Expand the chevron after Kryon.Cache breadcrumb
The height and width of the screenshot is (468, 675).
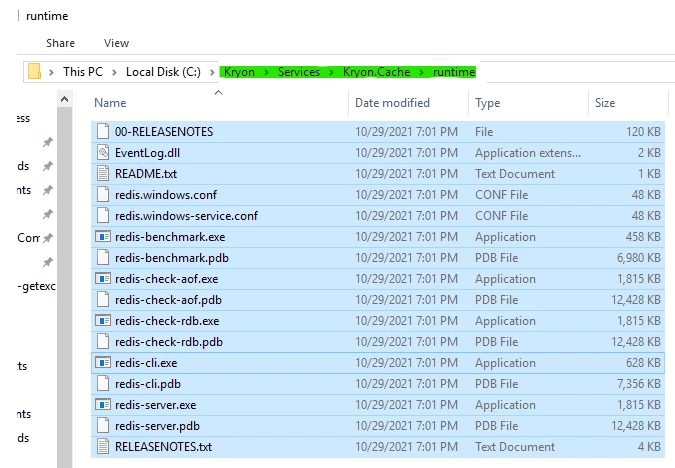point(422,72)
